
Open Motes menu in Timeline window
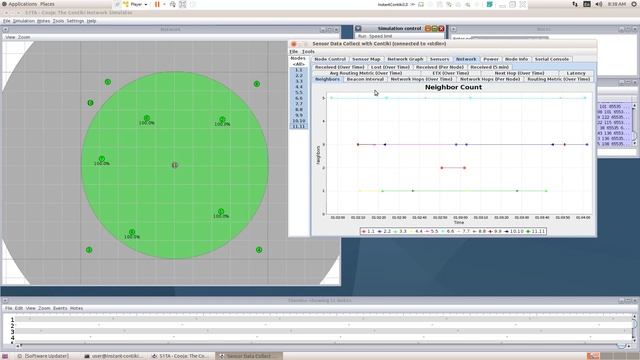click(76, 308)
